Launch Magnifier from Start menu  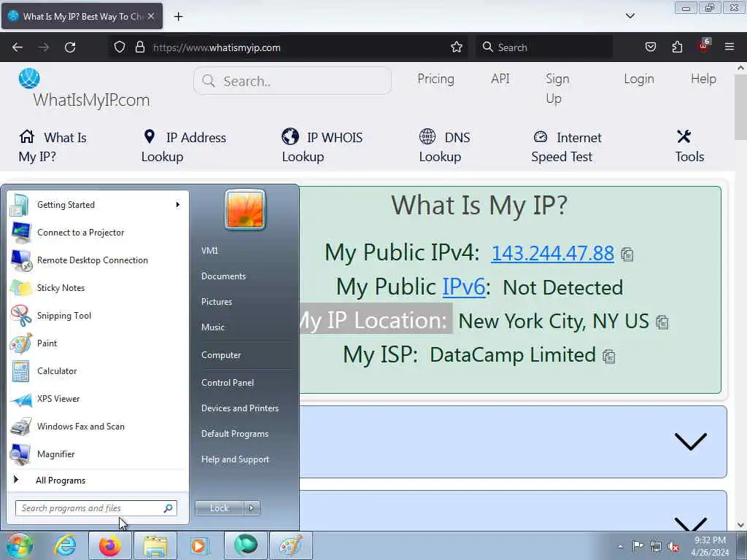click(x=98, y=454)
